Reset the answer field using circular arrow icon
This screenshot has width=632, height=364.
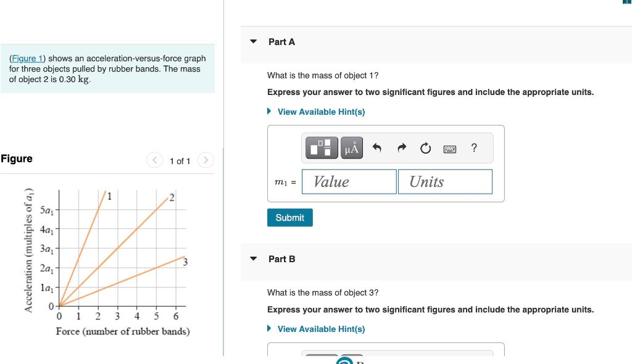tap(425, 147)
